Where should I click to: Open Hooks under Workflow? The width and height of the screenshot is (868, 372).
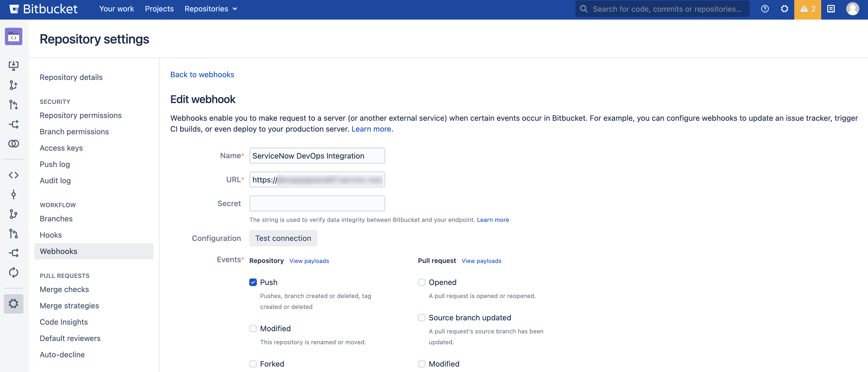tap(51, 235)
